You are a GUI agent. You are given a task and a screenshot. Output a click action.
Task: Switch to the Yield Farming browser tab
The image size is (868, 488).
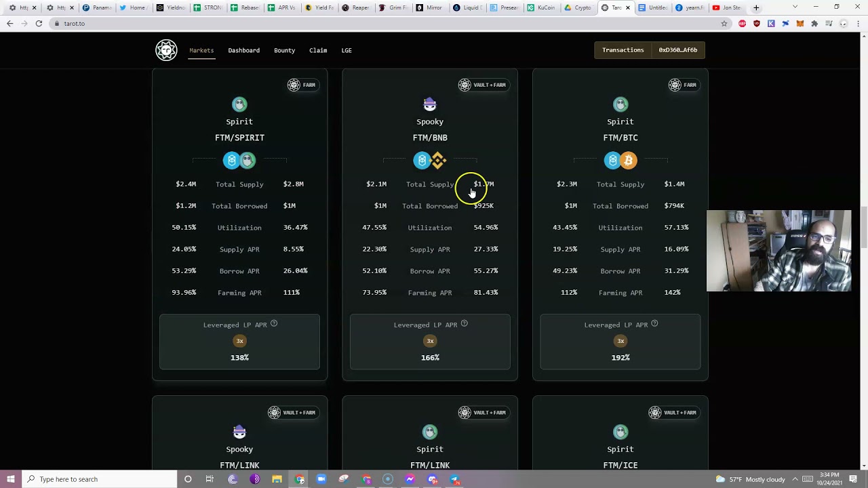(x=320, y=7)
